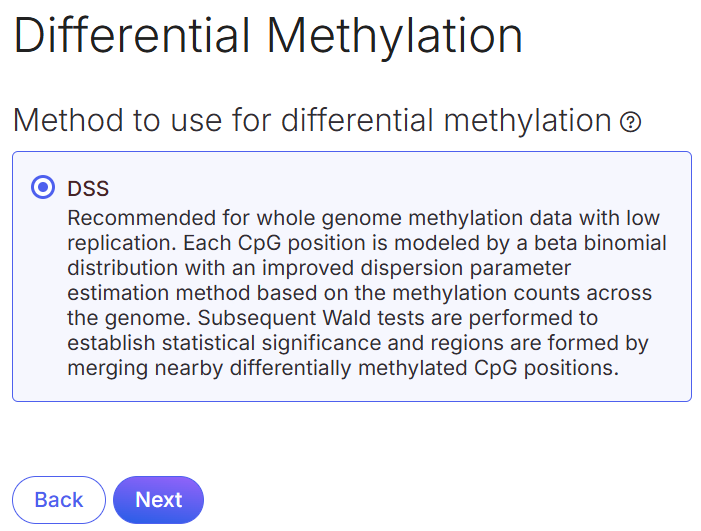
Task: Click the word 'Recommended' in DSS description
Action: [x=142, y=218]
